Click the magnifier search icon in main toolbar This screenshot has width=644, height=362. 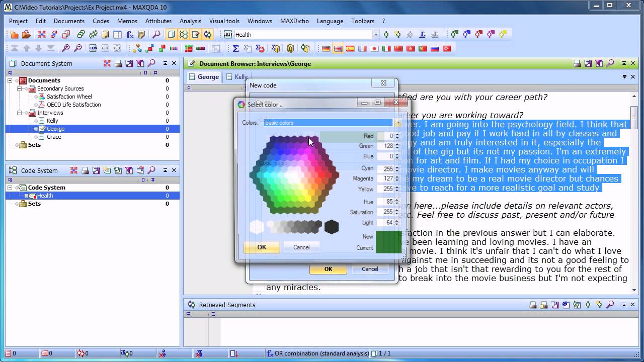coord(156,35)
